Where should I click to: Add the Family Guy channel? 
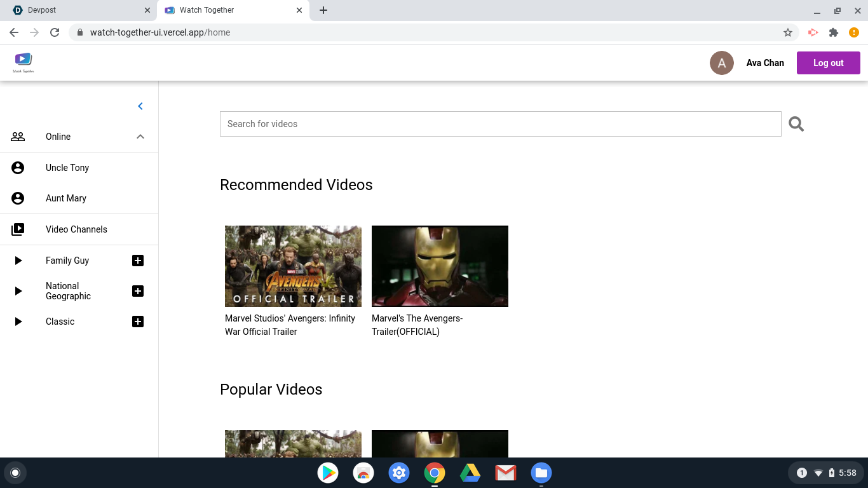tap(138, 261)
